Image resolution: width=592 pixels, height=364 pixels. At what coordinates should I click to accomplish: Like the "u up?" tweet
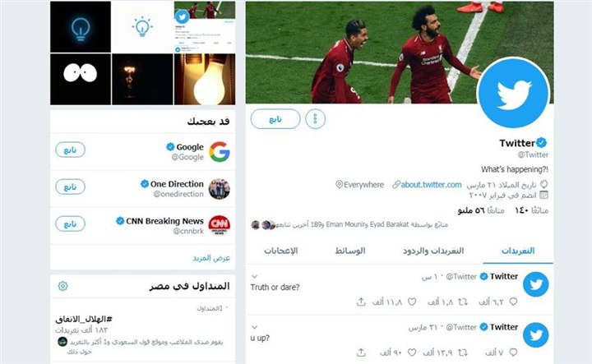(x=412, y=352)
